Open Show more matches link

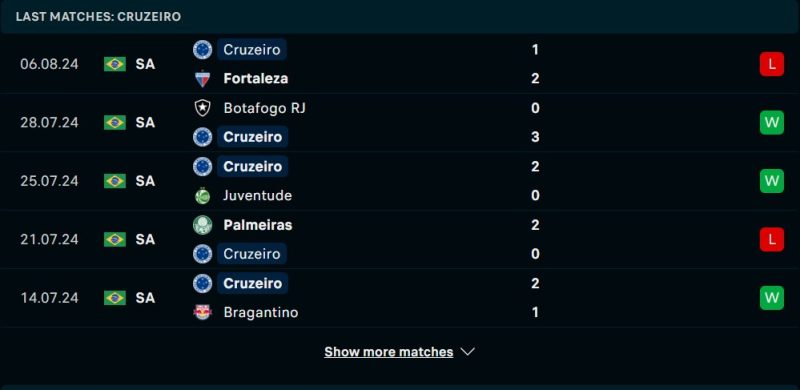tap(389, 352)
